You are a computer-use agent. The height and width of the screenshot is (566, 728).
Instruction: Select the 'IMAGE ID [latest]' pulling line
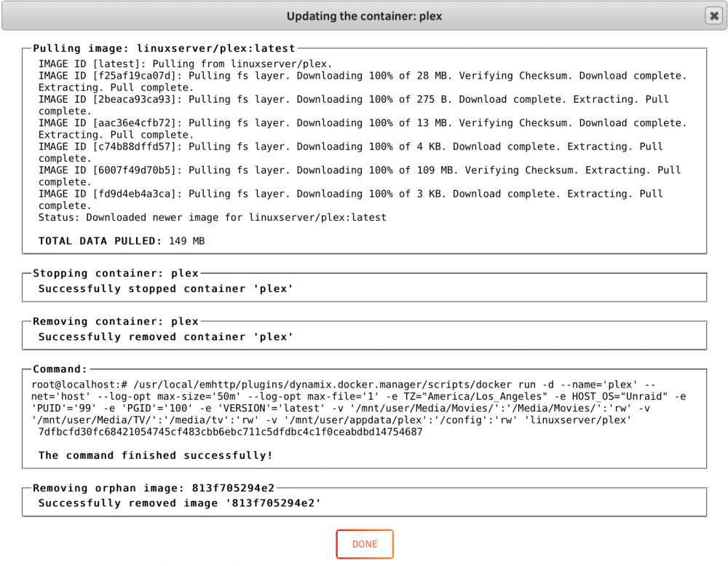[185, 64]
